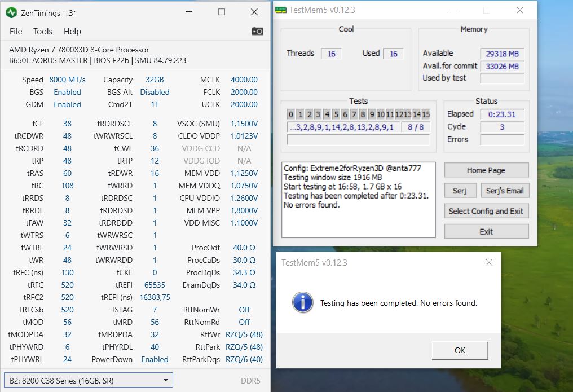
Task: Close the TestMem5 completion dialog
Action: click(488, 262)
